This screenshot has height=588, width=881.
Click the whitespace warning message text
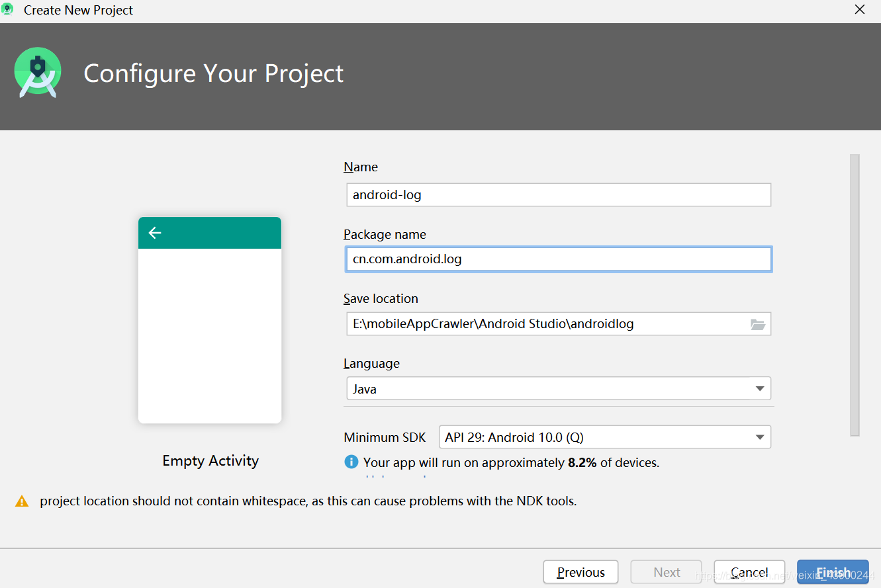pos(308,501)
